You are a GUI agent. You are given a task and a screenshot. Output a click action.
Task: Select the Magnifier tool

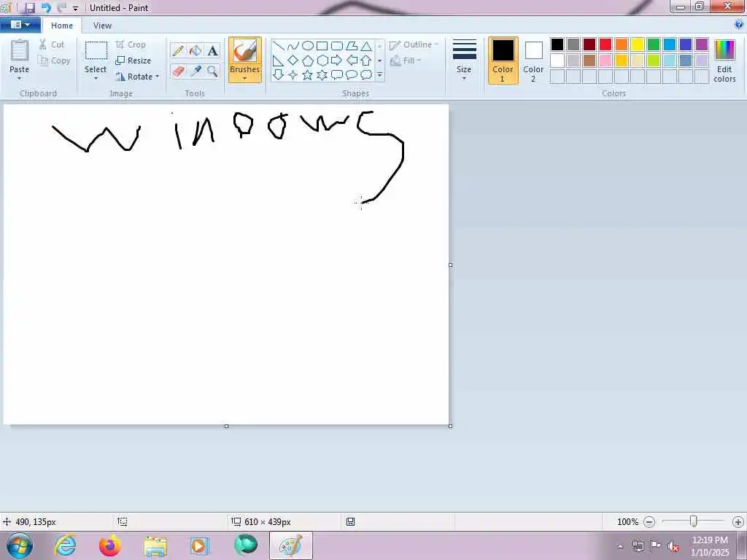click(212, 71)
